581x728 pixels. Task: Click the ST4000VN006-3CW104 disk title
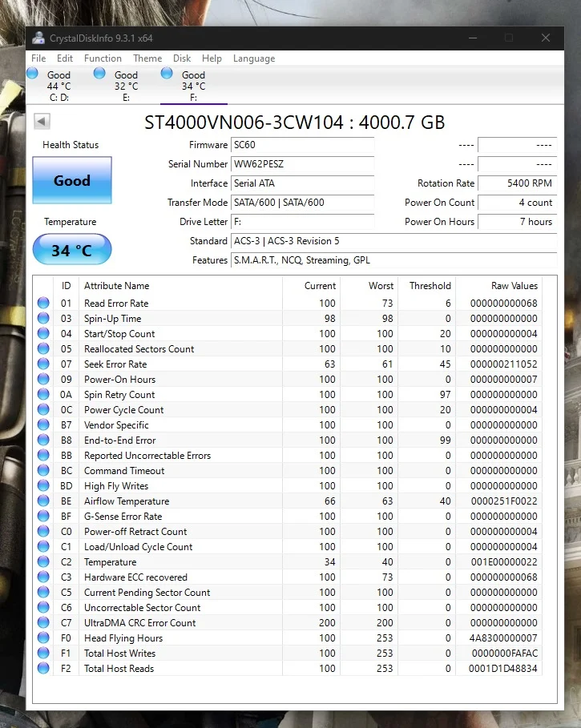click(294, 122)
